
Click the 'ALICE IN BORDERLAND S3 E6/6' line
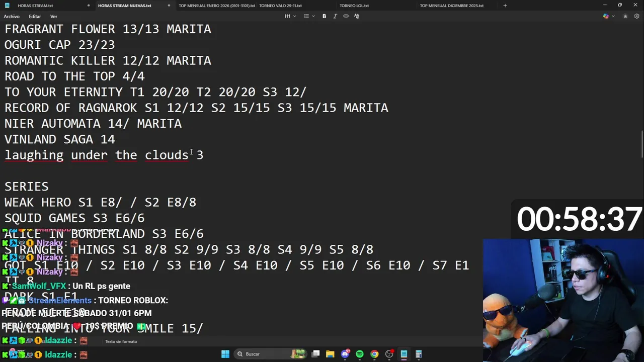coord(104,234)
